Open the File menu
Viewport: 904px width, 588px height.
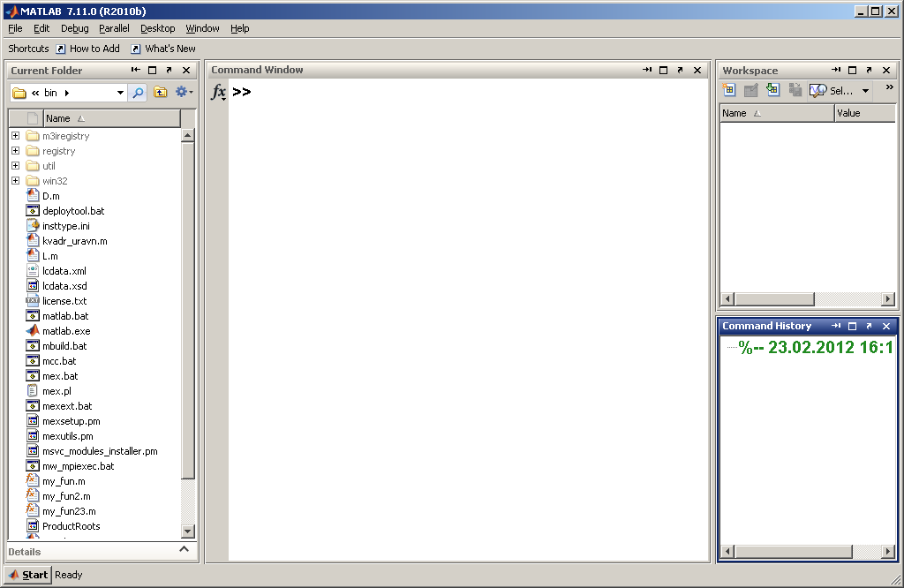pos(15,28)
